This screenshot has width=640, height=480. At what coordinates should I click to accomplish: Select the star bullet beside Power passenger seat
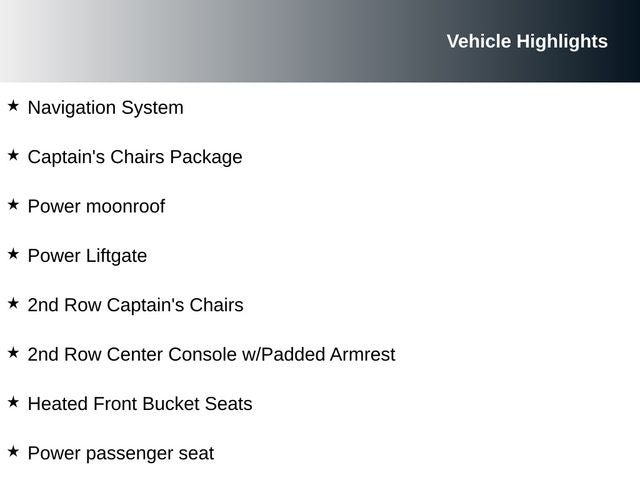click(x=13, y=451)
